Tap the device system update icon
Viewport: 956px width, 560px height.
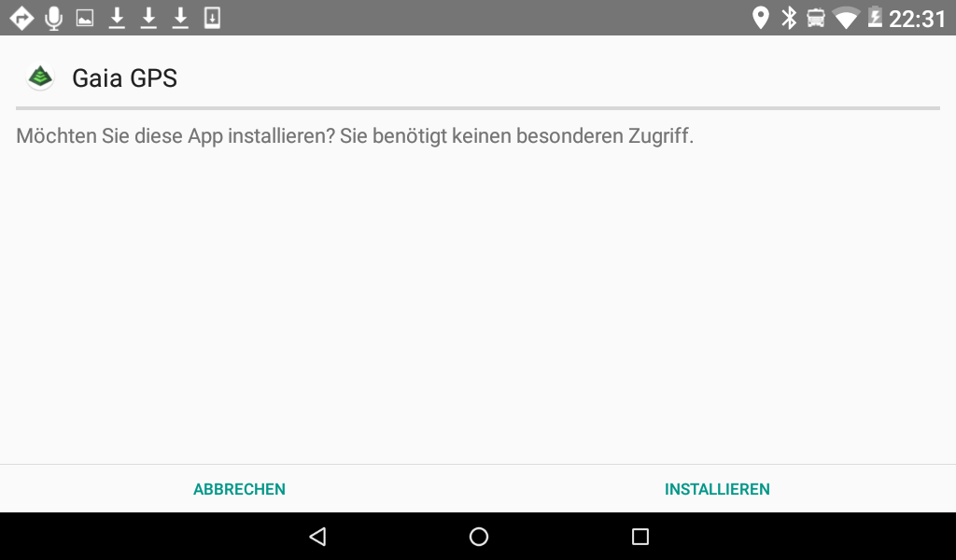(212, 18)
